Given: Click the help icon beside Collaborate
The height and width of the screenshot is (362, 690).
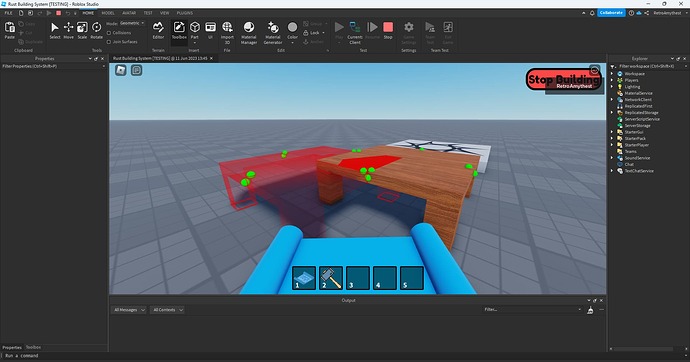Looking at the screenshot, I should point(631,13).
